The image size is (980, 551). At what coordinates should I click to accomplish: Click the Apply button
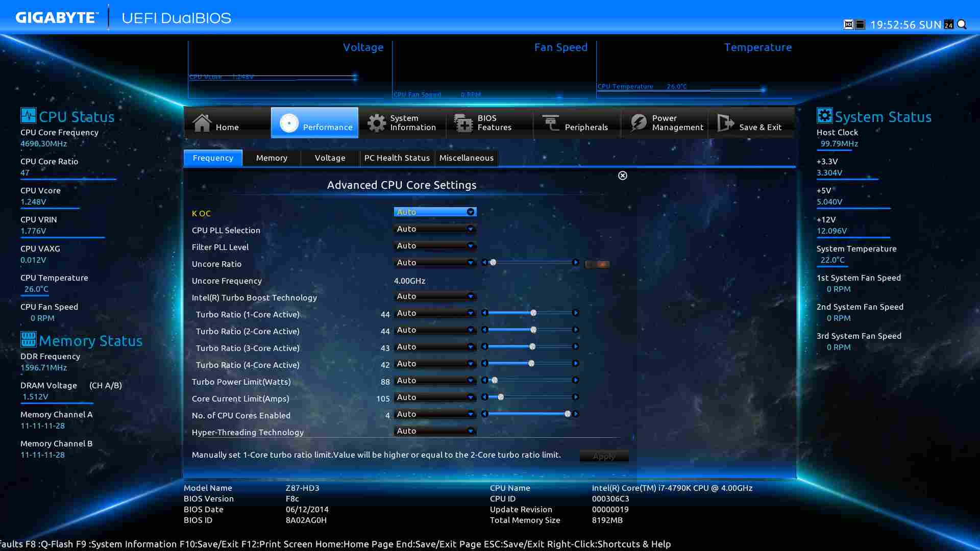pyautogui.click(x=604, y=456)
